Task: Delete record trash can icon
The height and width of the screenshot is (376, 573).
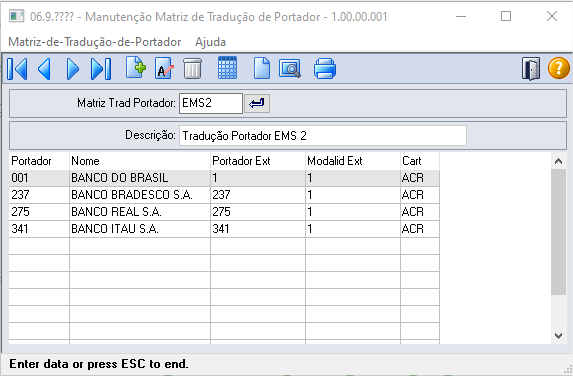Action: (x=192, y=68)
